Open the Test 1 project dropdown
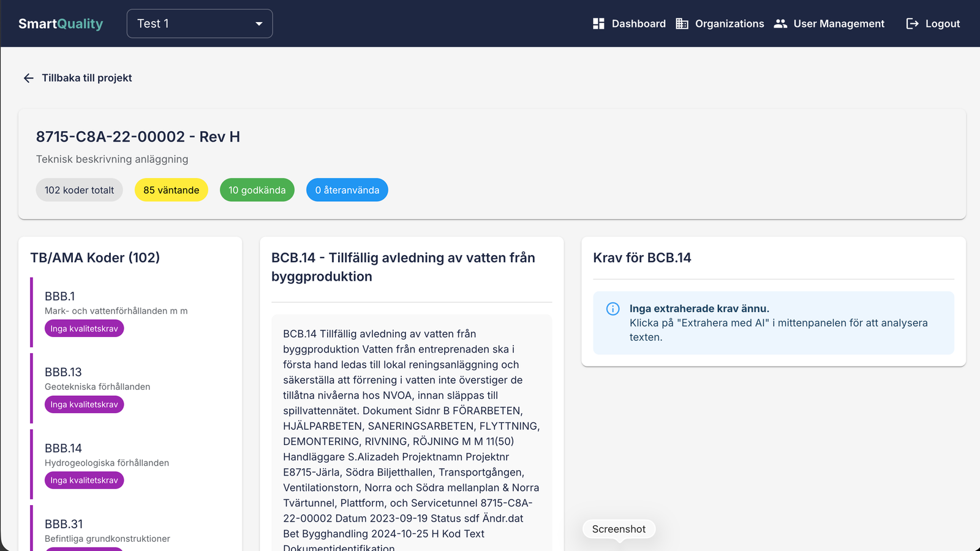This screenshot has height=551, width=980. click(200, 23)
